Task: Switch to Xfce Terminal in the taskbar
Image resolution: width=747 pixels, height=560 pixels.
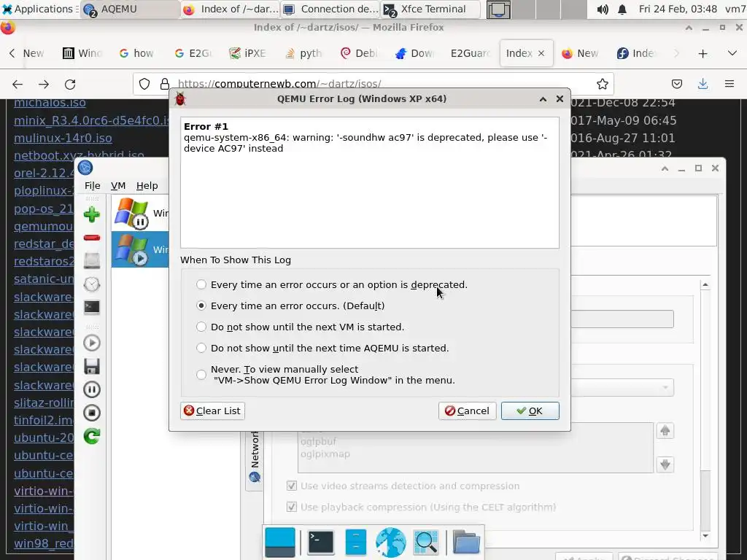Action: [x=430, y=9]
